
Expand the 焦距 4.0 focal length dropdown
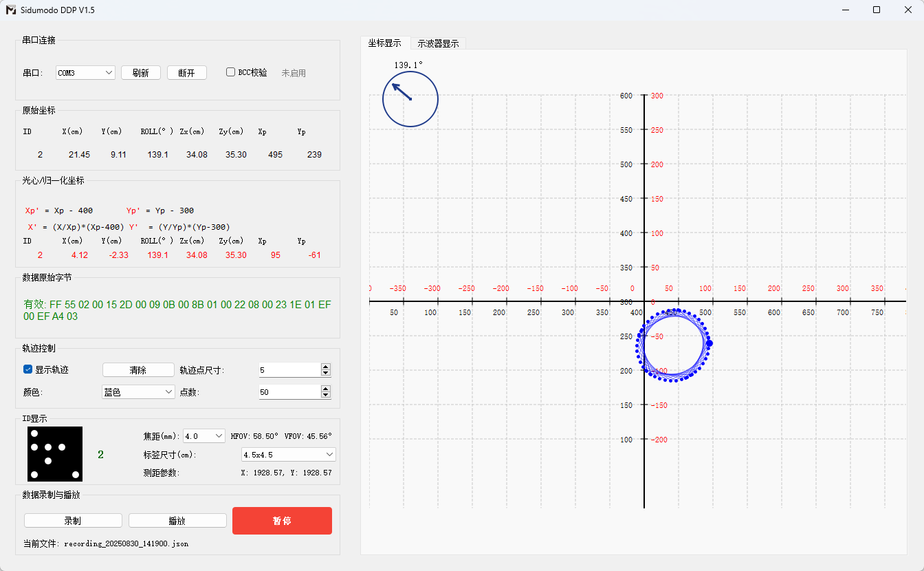203,436
